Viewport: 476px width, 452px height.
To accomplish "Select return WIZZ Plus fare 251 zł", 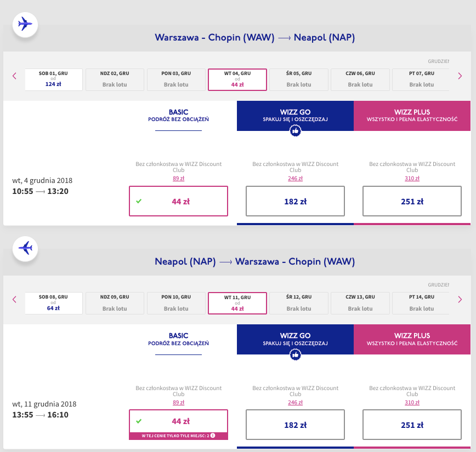I will coord(412,425).
